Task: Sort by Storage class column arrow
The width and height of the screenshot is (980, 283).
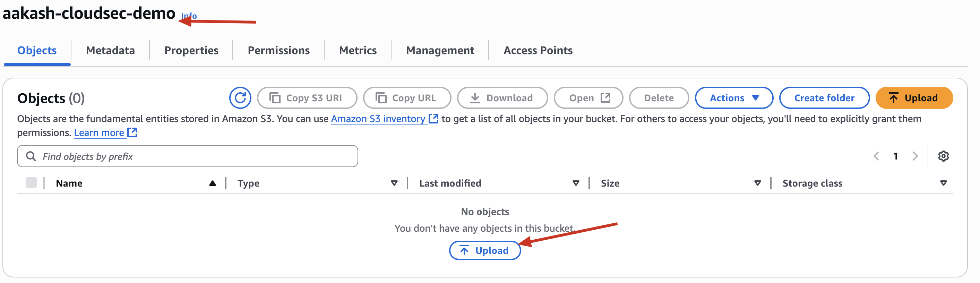Action: tap(943, 183)
